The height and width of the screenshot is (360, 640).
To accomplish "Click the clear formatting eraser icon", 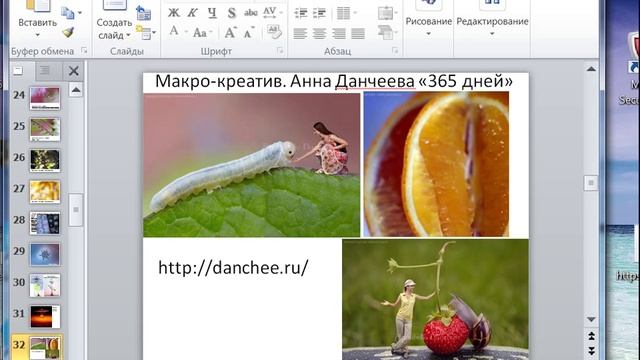I will point(274,32).
